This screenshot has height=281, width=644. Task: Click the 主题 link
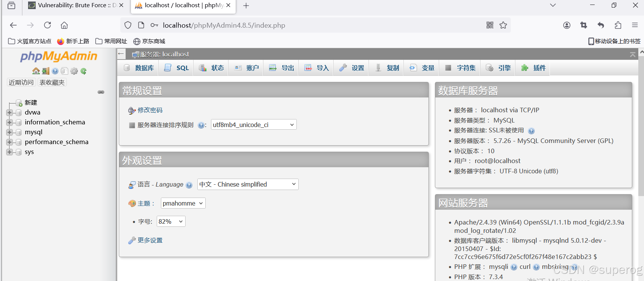(144, 203)
